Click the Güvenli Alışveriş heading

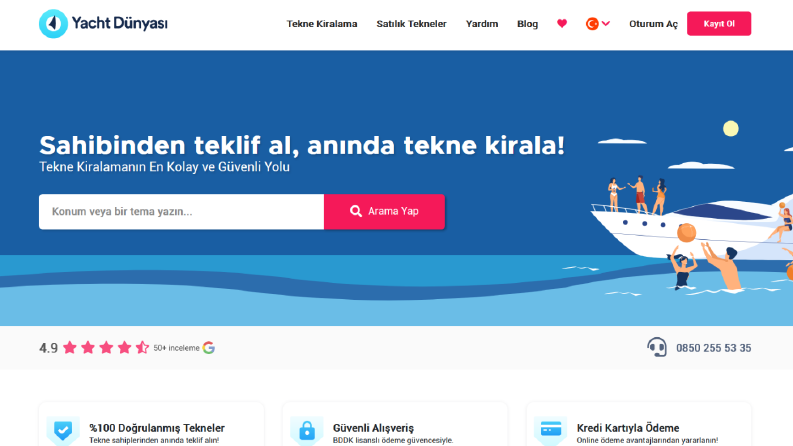(x=373, y=428)
